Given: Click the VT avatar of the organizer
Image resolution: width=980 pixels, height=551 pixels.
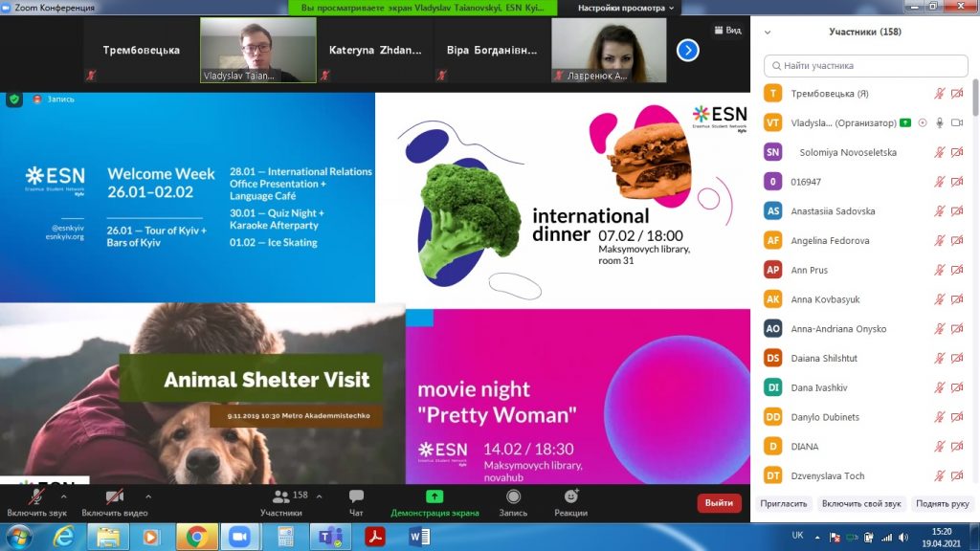Looking at the screenshot, I should click(773, 123).
